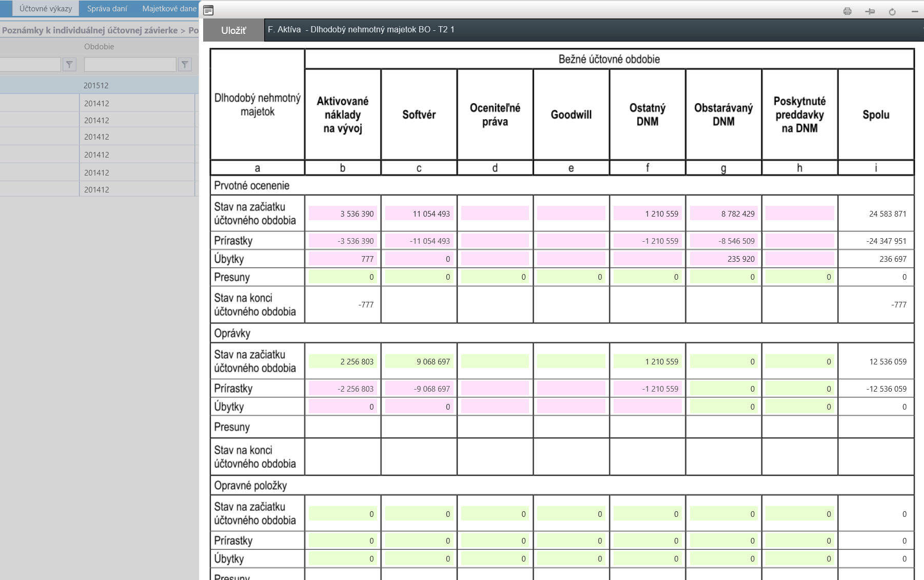The image size is (924, 580).
Task: Click the pin window icon
Action: 870,11
